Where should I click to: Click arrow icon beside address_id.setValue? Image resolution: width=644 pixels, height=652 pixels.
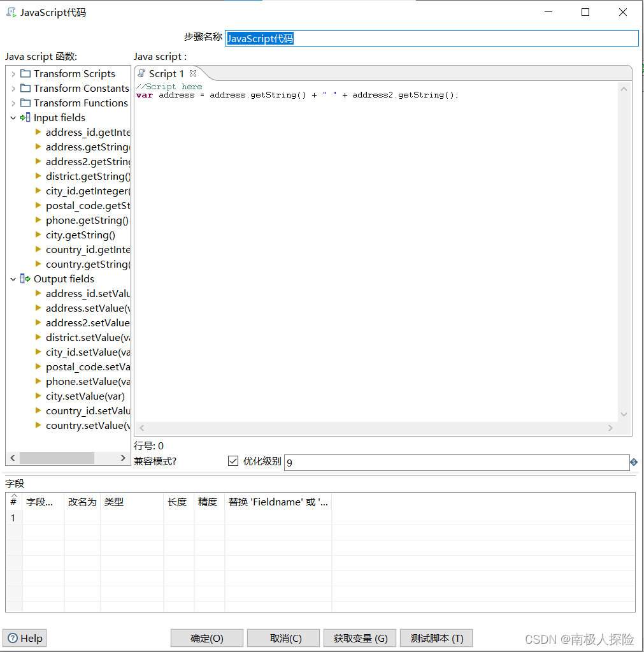pos(38,293)
